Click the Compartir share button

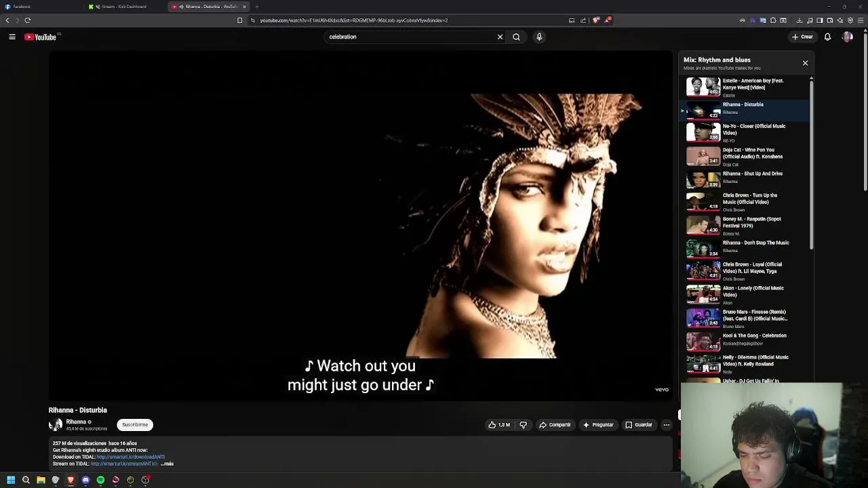click(x=555, y=425)
